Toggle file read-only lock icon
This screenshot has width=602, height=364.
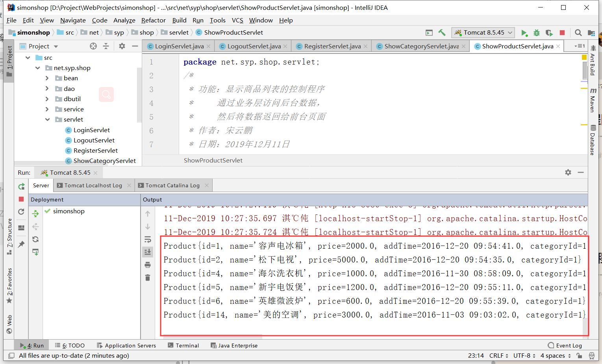tap(579, 356)
